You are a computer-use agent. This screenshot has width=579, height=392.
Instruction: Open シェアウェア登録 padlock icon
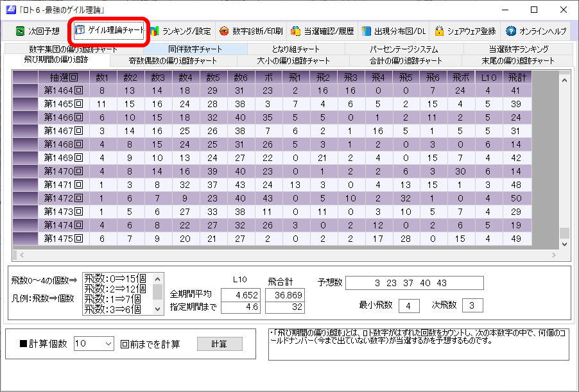coord(439,31)
